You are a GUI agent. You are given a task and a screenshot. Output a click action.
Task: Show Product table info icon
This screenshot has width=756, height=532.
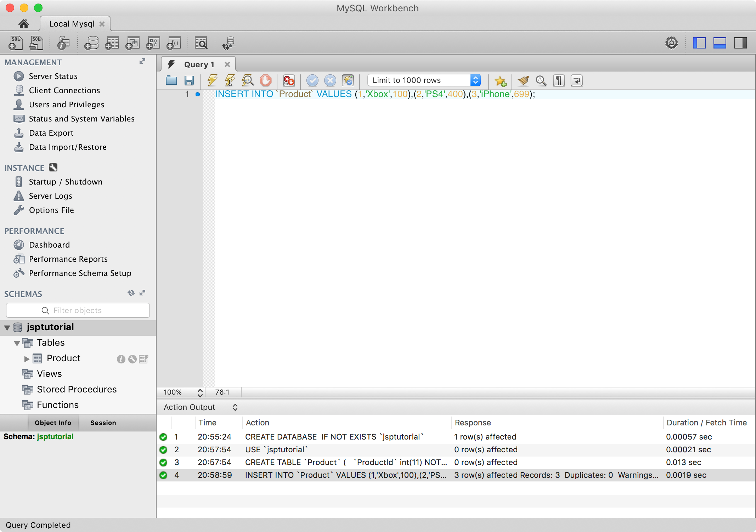[x=121, y=359]
